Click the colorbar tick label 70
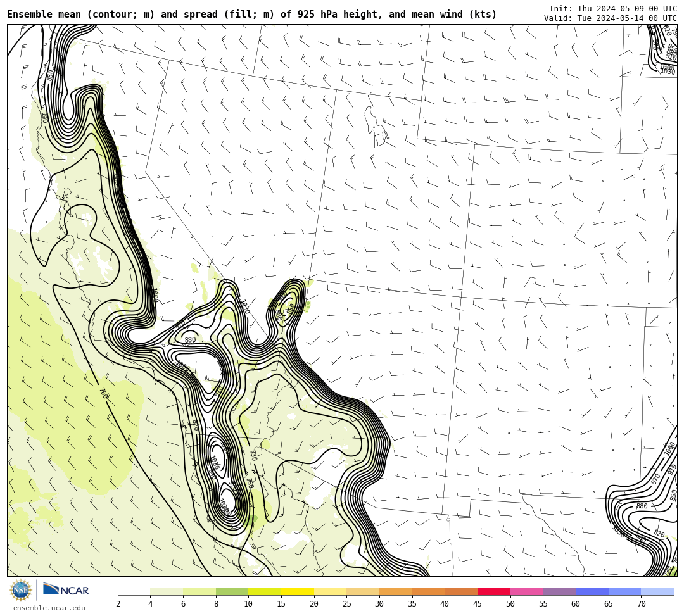The image size is (684, 616). [x=641, y=604]
